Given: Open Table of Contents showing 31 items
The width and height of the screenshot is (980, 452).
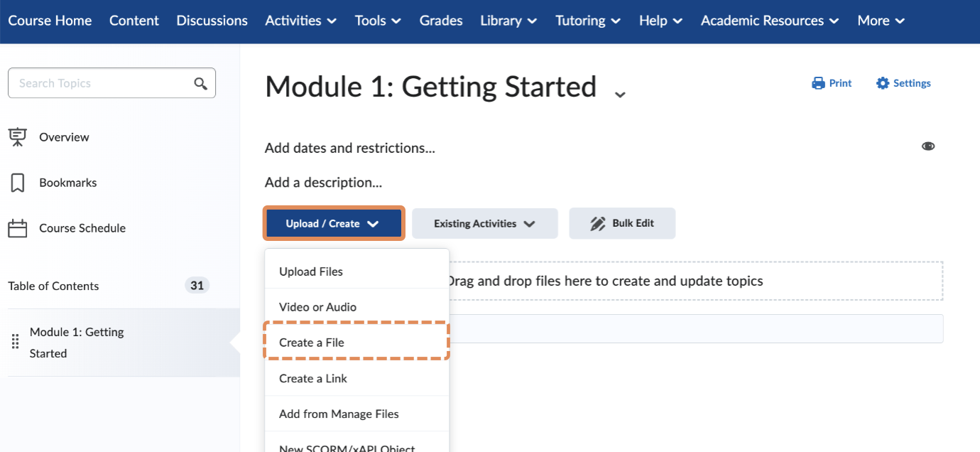Looking at the screenshot, I should click(x=53, y=286).
